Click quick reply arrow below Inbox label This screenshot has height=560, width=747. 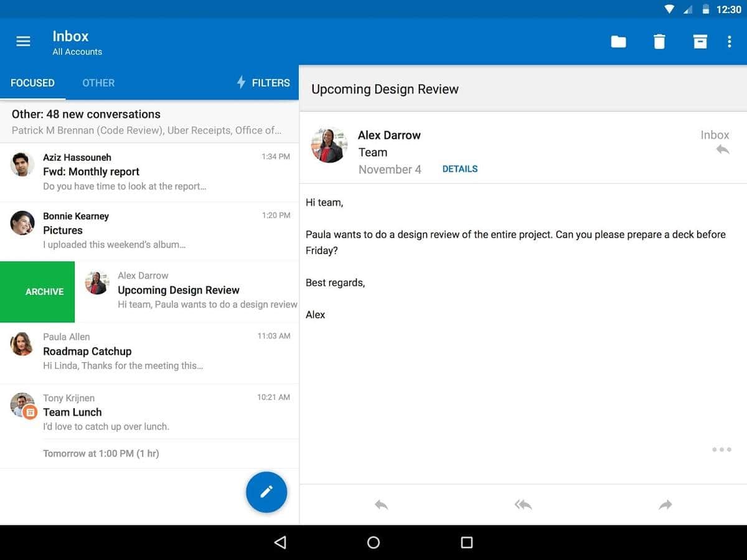[x=722, y=149]
